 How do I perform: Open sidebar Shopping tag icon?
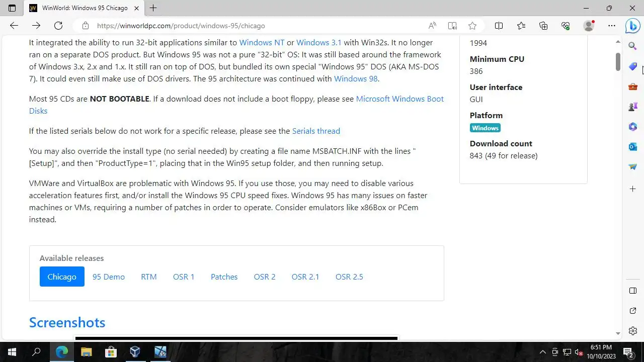(633, 66)
